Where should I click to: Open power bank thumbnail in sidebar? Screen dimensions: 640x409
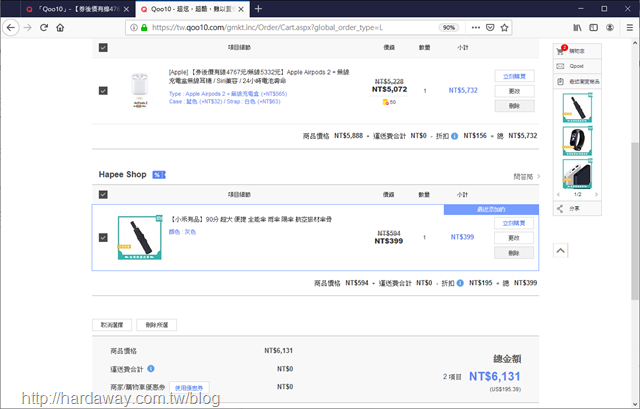(x=577, y=174)
